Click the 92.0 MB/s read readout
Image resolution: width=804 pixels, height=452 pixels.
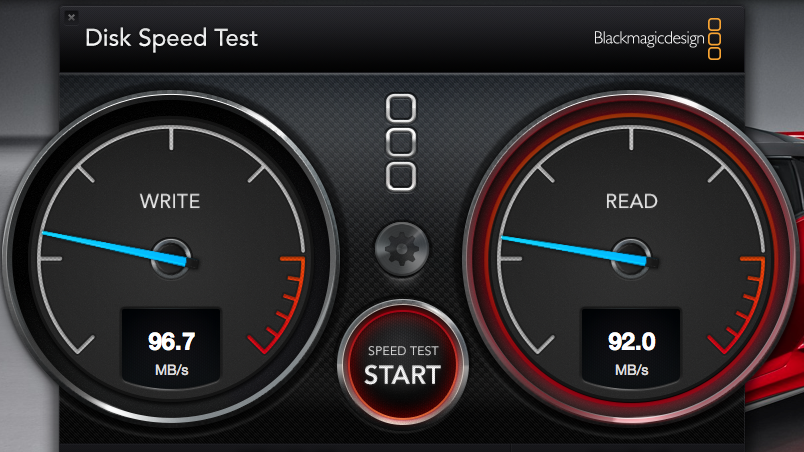[631, 353]
